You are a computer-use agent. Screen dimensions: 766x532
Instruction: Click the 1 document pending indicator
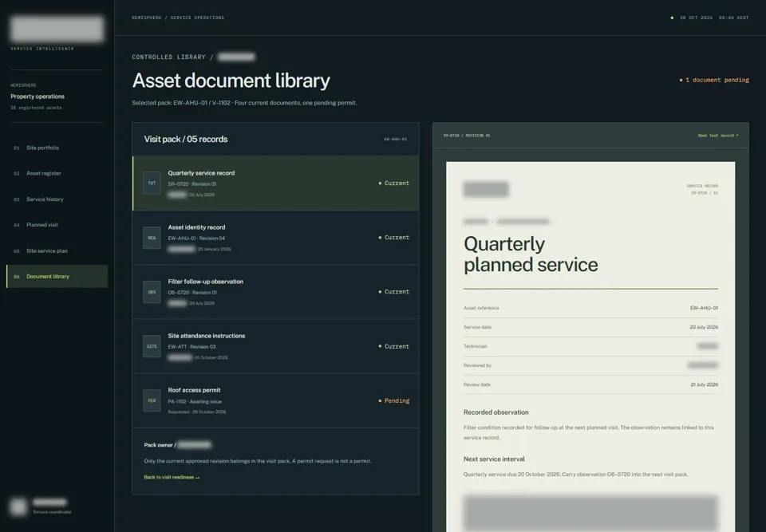713,80
